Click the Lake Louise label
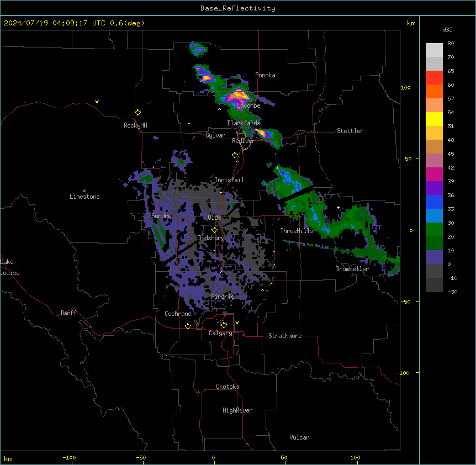Screen dimensions: 476x465 [10, 267]
